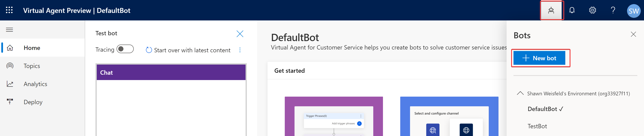This screenshot has height=136, width=644.
Task: Click the Get started heading
Action: [289, 71]
